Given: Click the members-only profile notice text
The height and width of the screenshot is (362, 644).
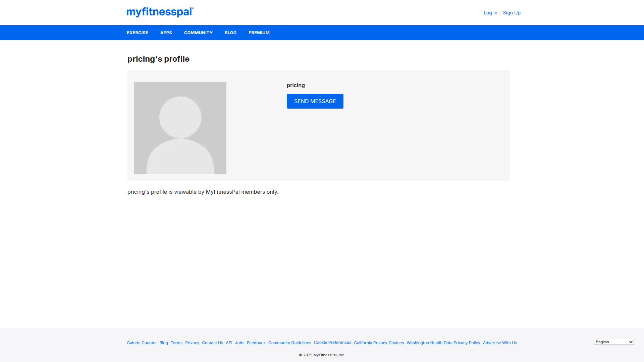Looking at the screenshot, I should tap(203, 192).
